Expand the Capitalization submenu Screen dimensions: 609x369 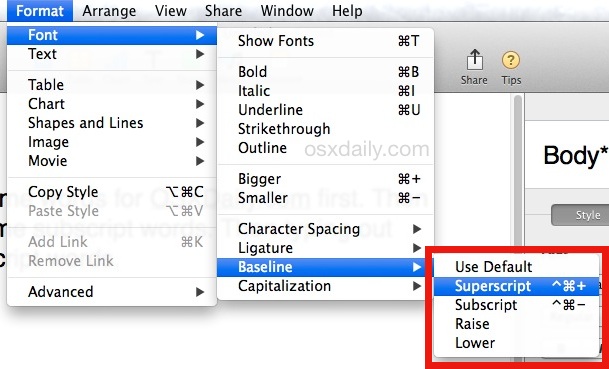click(325, 286)
